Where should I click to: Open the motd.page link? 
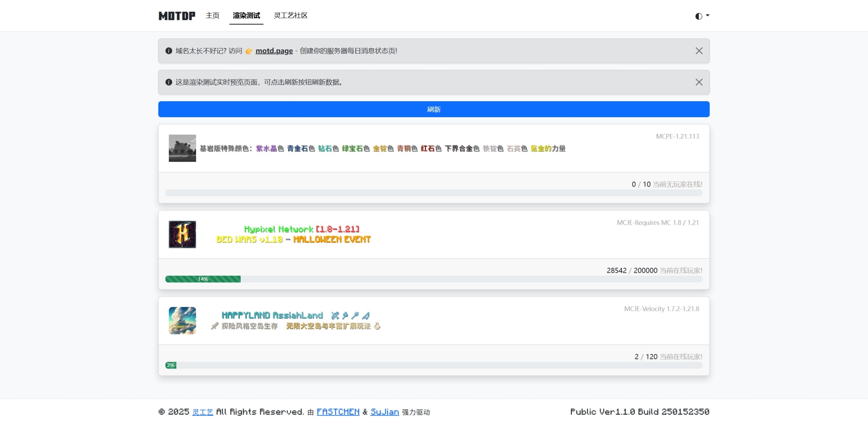point(274,51)
